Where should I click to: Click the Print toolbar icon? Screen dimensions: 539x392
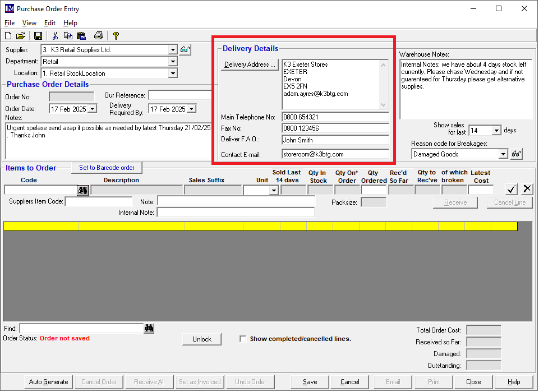point(99,36)
